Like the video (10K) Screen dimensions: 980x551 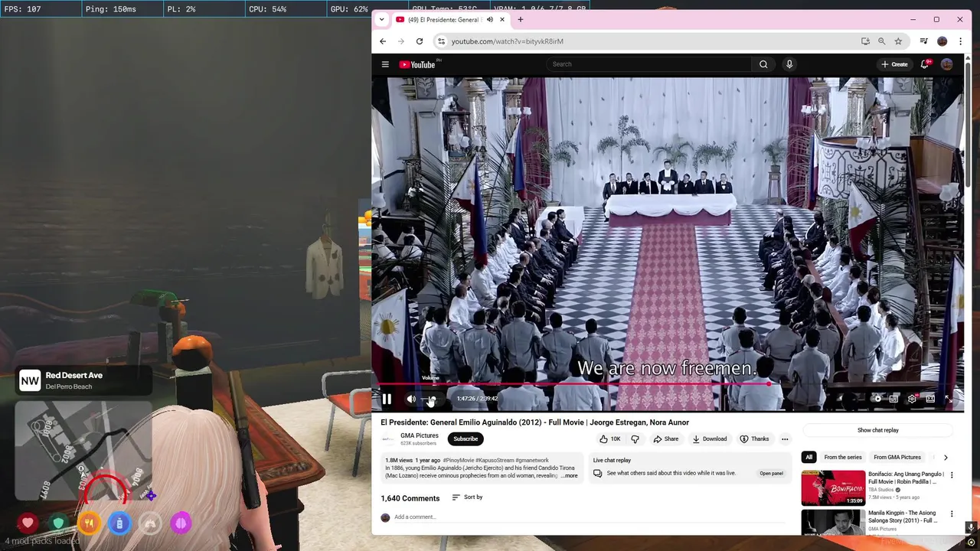(609, 439)
